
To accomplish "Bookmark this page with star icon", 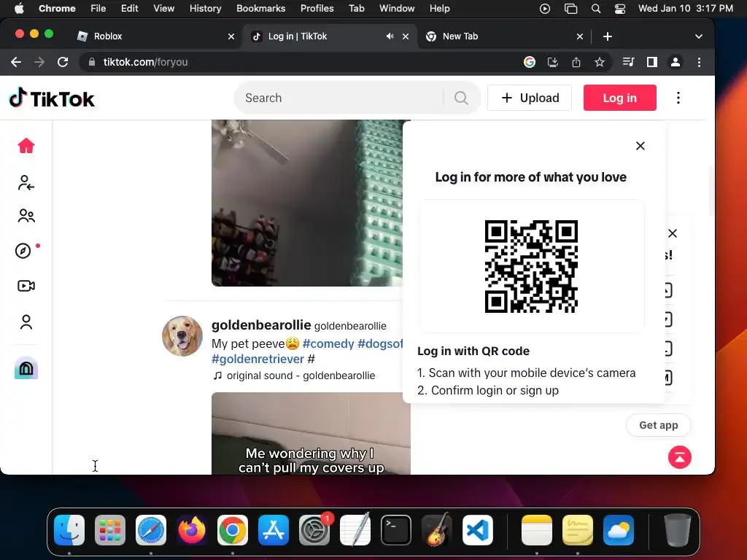I will (x=600, y=62).
